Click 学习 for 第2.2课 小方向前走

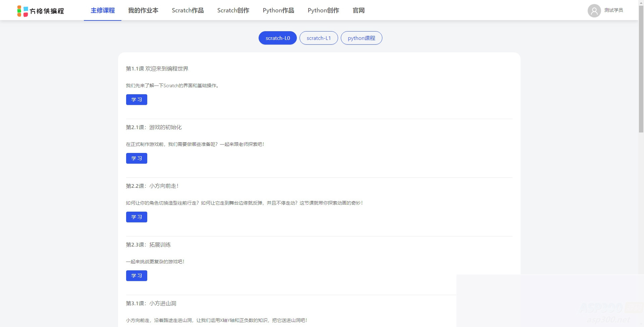coord(136,217)
